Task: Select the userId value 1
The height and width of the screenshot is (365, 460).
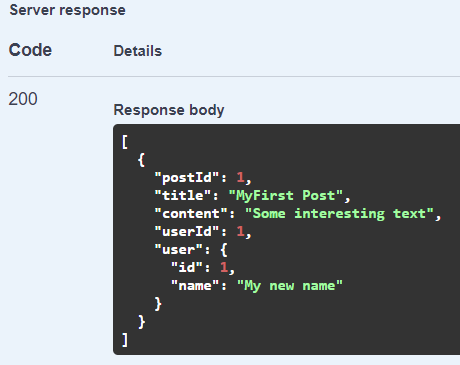Action: pos(240,231)
